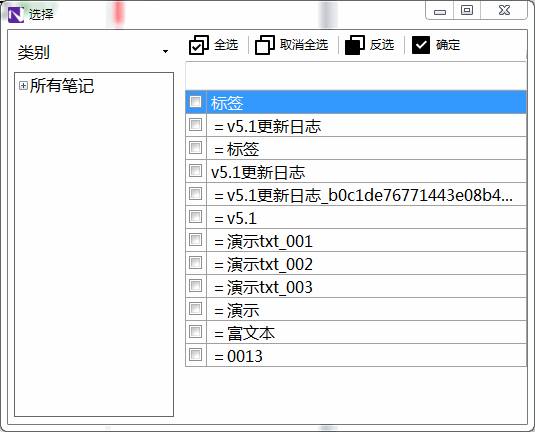This screenshot has height=432, width=535.
Task: Select the = v5.1更新日志_b0c1de76771443e08b4... row
Action: point(366,194)
